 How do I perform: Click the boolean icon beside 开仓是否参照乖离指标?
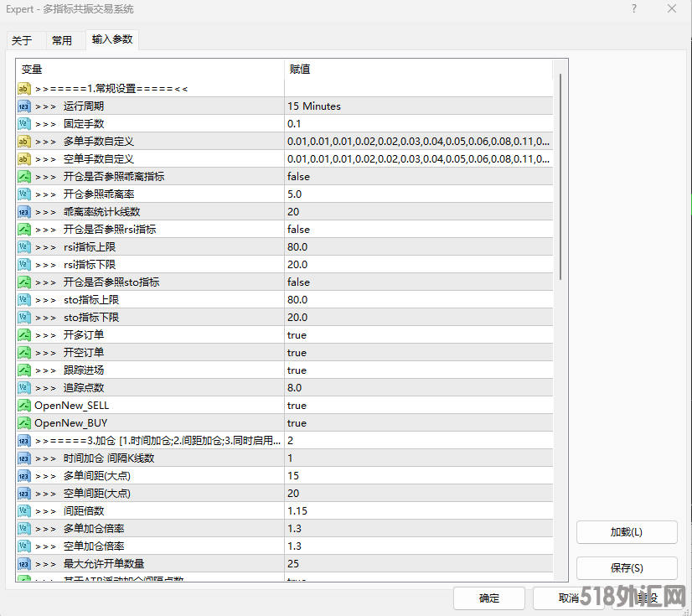[23, 177]
